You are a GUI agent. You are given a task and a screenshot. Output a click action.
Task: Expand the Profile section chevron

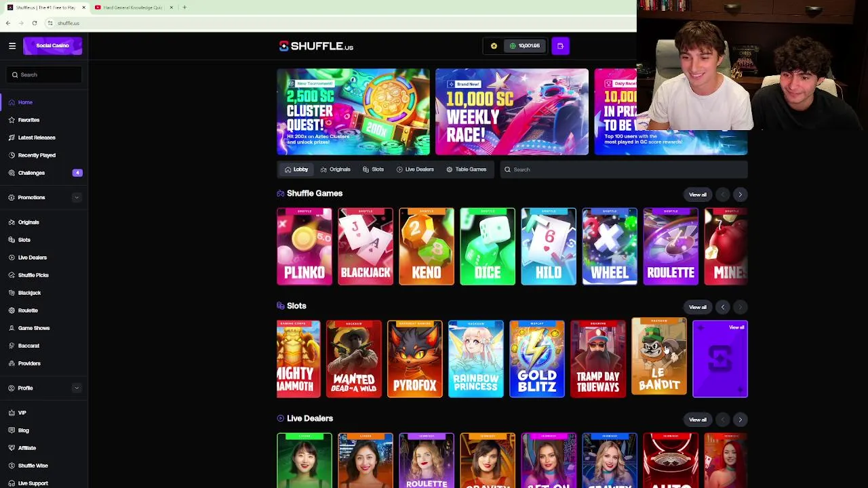click(77, 388)
